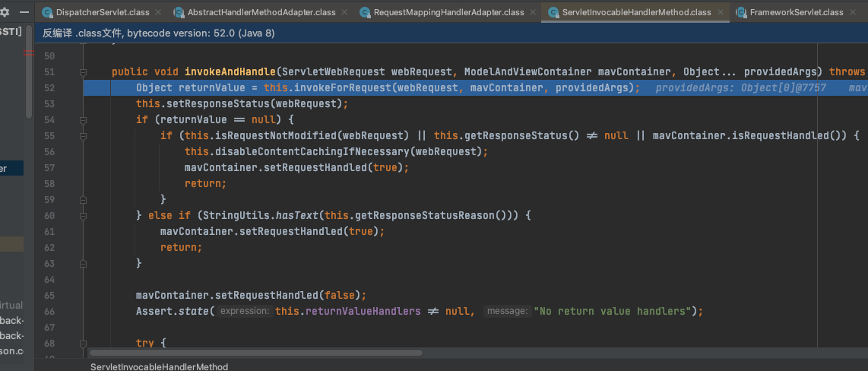Switch to the AbstractHandlerMethodAdapter.class tab

pos(261,12)
